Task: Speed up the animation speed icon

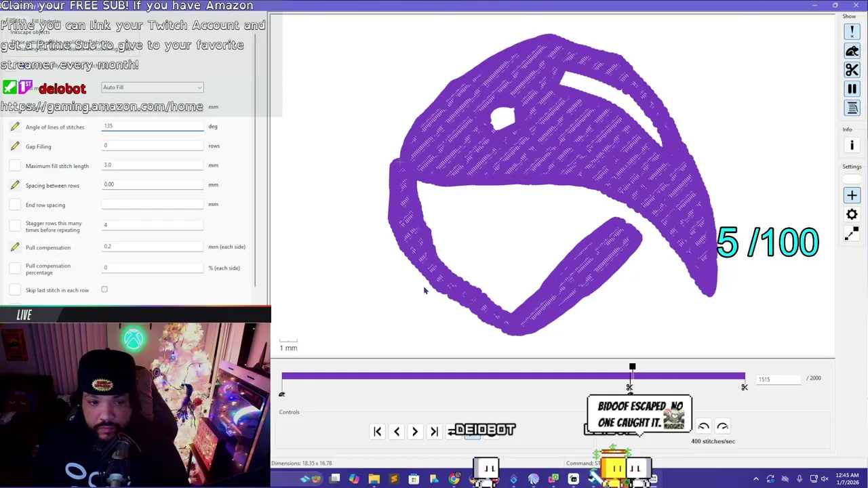Action: coord(722,427)
